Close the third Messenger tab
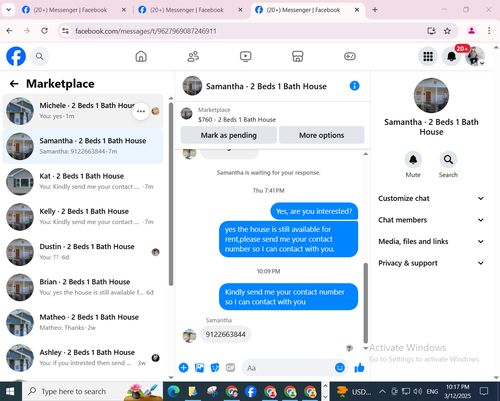This screenshot has height=401, width=500. [357, 10]
